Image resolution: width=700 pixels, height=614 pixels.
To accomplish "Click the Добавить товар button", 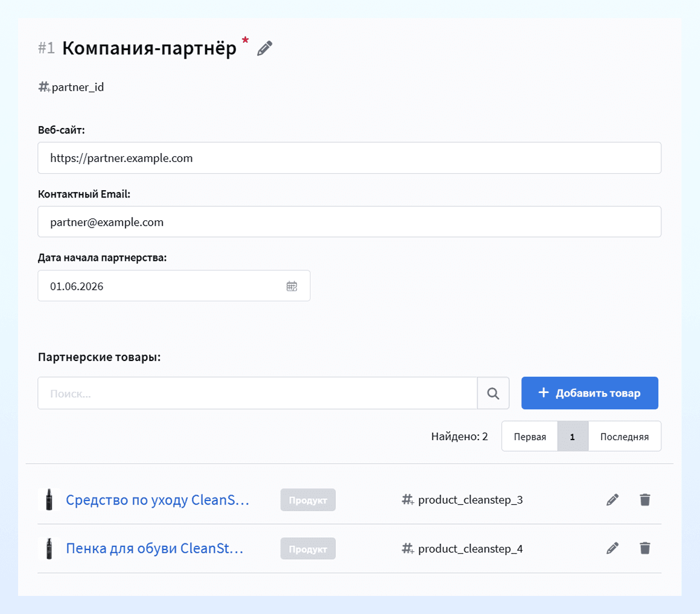I will coord(590,393).
